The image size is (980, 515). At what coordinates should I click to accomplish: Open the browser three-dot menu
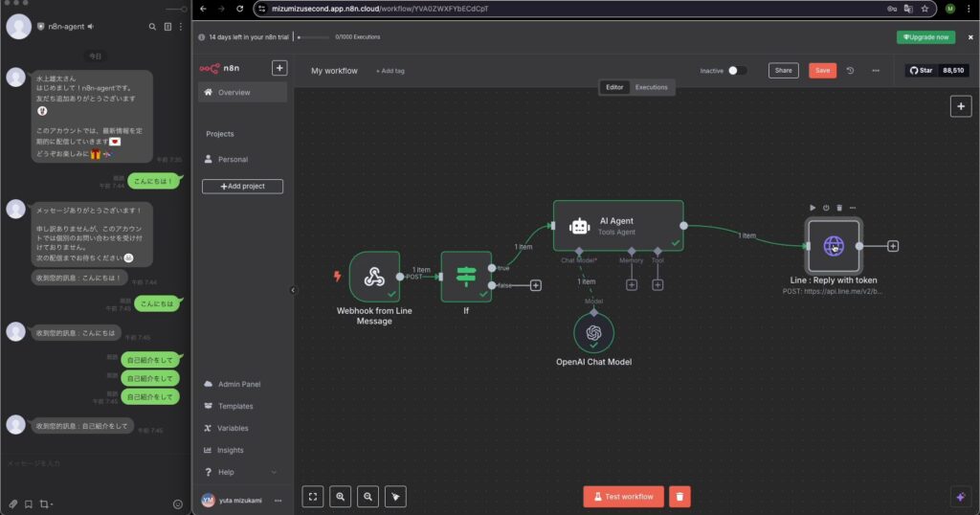[x=969, y=9]
